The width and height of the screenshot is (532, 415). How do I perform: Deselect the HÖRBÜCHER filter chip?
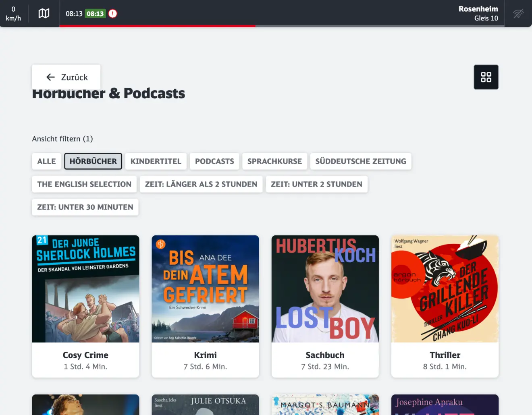point(93,161)
